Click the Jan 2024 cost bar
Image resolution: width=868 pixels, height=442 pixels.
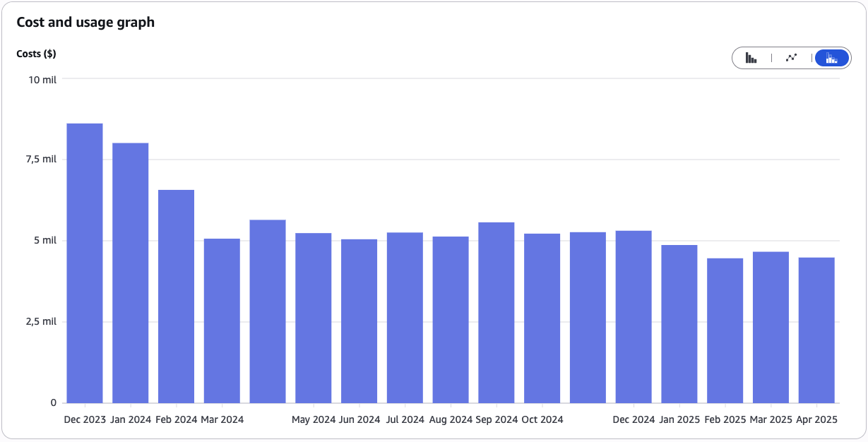coord(131,273)
